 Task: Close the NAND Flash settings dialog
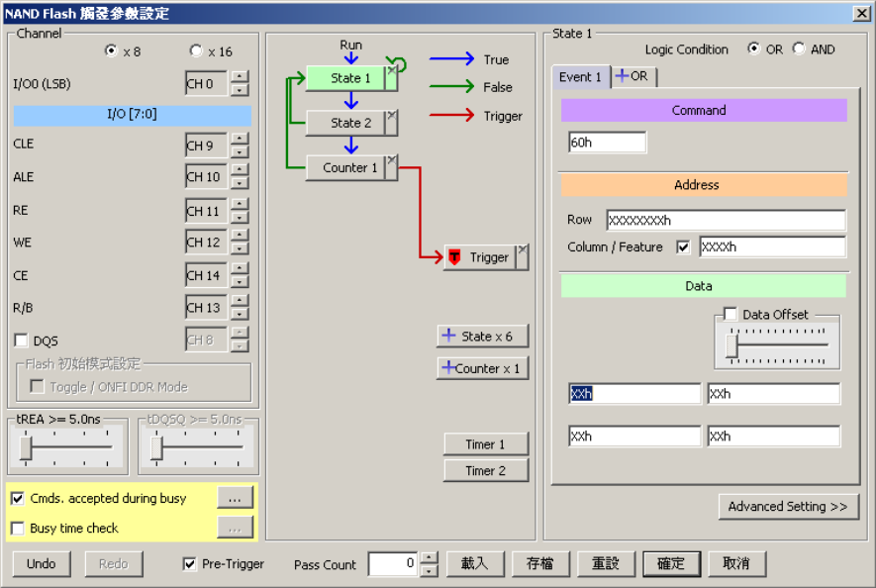pyautogui.click(x=861, y=13)
